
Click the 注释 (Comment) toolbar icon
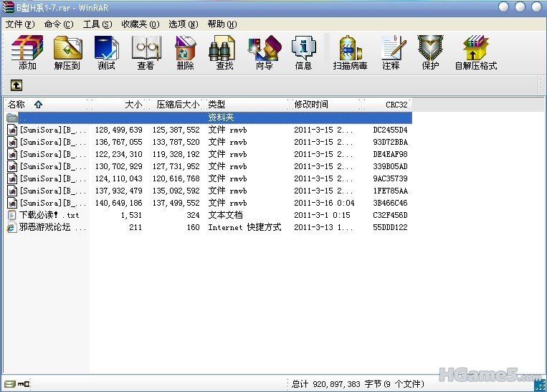pos(391,52)
